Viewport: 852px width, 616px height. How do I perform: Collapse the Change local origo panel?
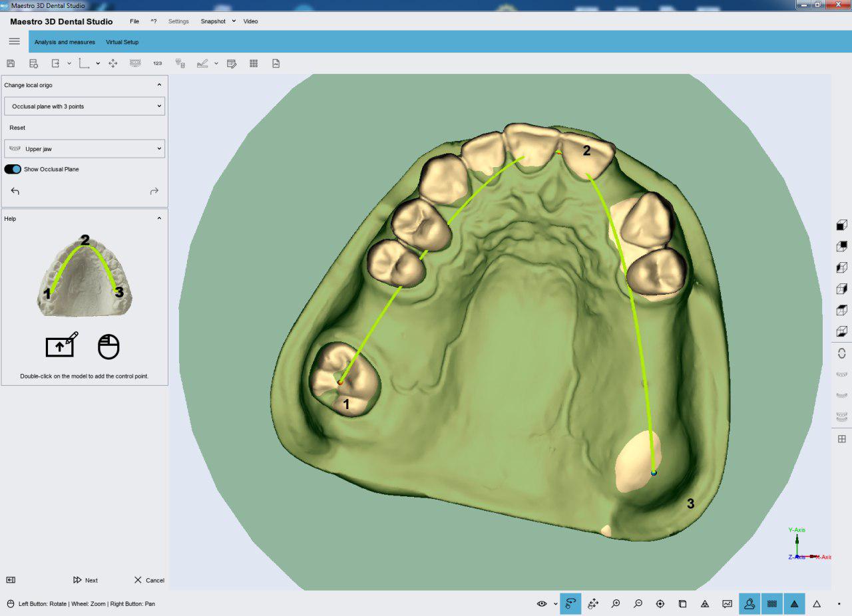[159, 85]
